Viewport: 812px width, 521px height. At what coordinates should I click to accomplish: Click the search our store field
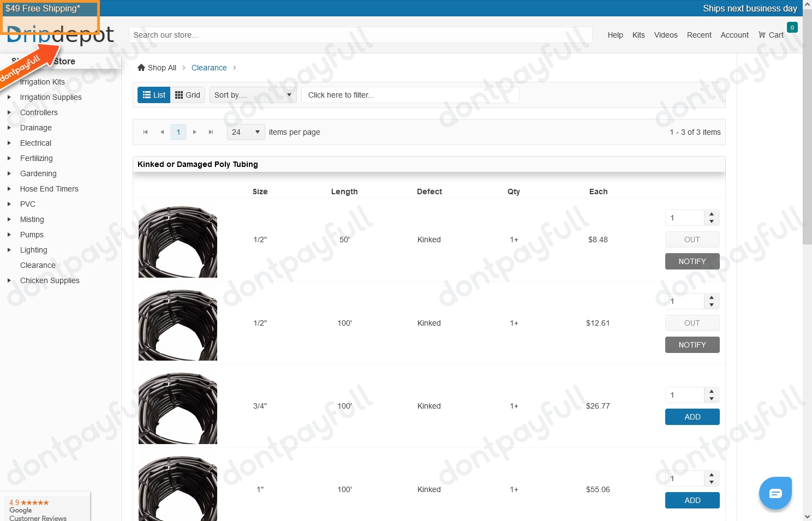(x=360, y=35)
